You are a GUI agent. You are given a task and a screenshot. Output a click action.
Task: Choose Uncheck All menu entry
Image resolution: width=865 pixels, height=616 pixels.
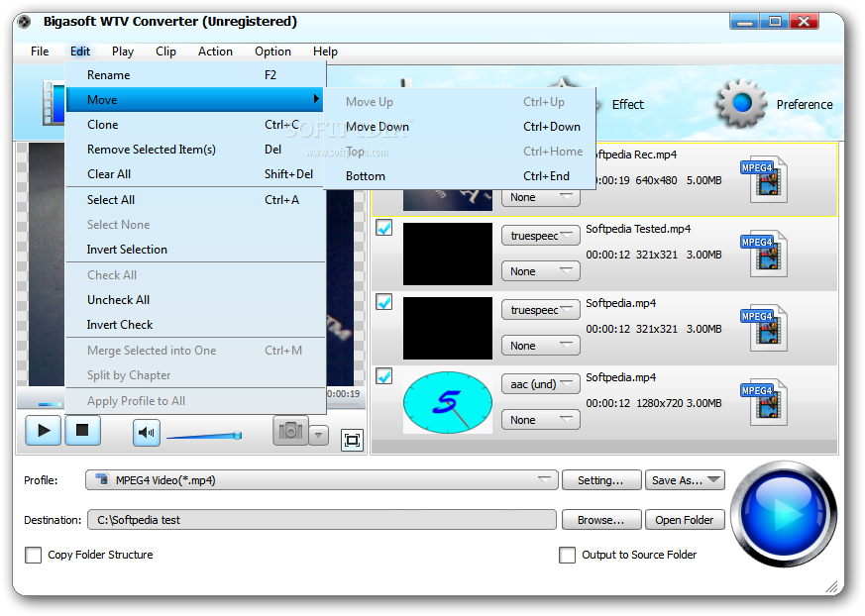point(195,300)
